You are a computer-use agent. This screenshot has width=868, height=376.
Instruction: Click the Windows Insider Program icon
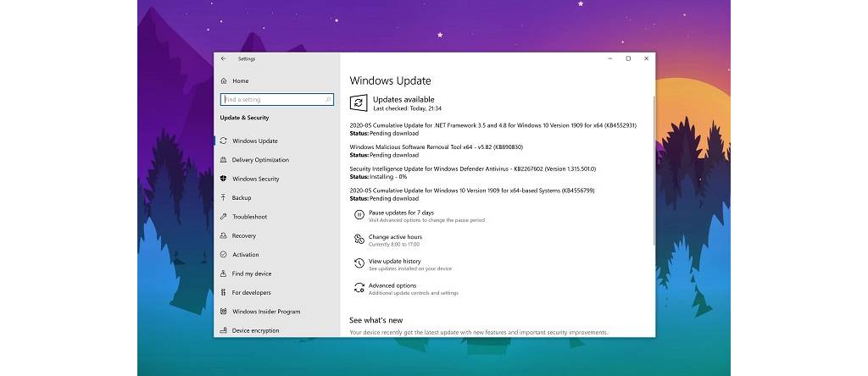(223, 312)
